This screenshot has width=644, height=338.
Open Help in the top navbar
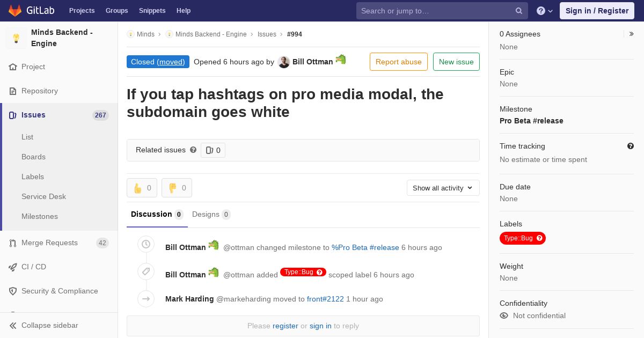[x=184, y=11]
